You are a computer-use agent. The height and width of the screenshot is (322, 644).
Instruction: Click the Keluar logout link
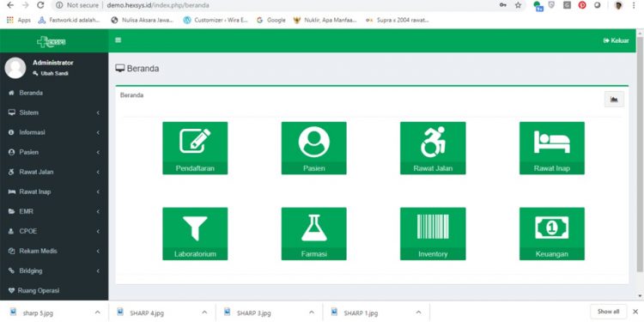[x=616, y=40]
